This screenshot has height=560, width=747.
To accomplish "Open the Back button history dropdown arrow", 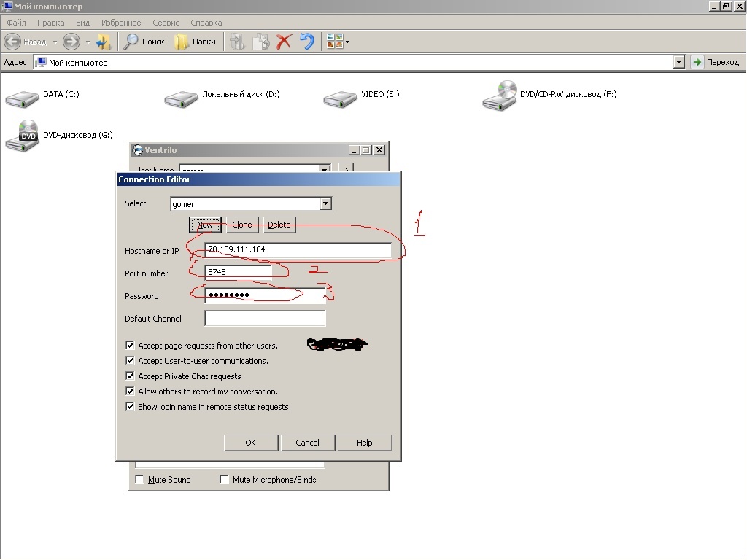I will [x=55, y=42].
